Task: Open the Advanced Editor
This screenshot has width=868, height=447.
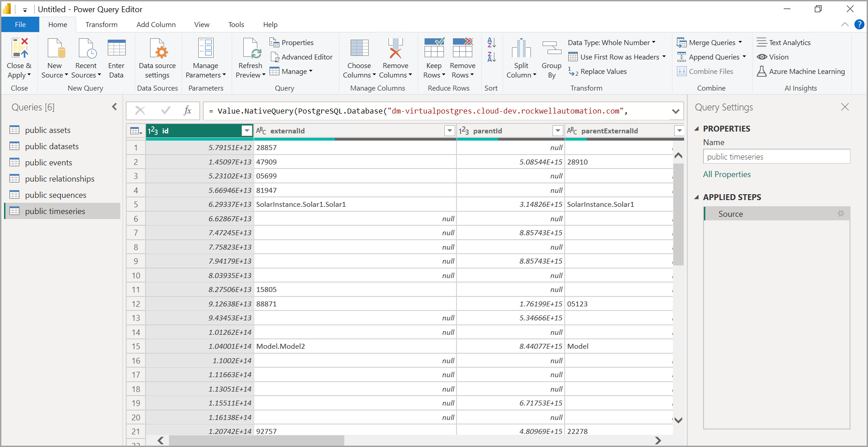Action: [x=301, y=57]
